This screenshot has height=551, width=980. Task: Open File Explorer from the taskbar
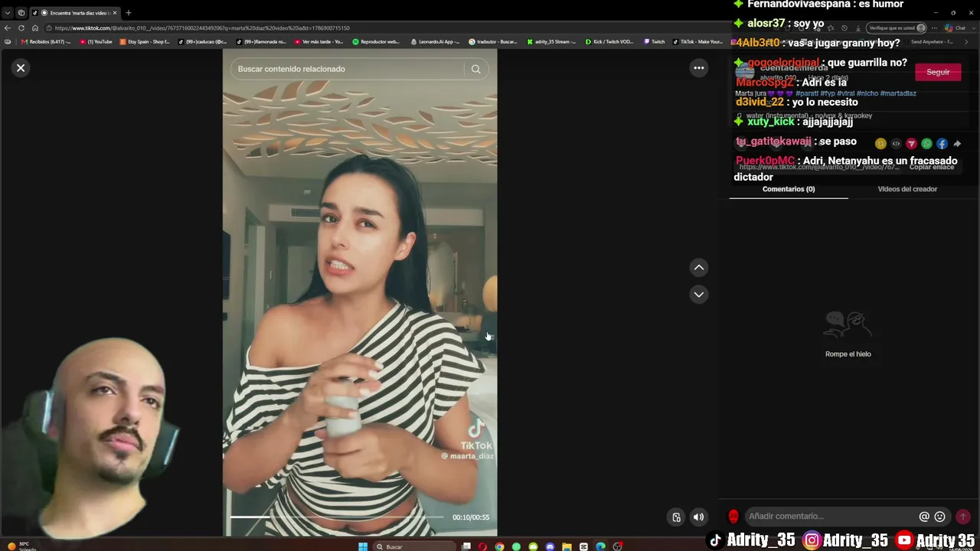coord(567,546)
